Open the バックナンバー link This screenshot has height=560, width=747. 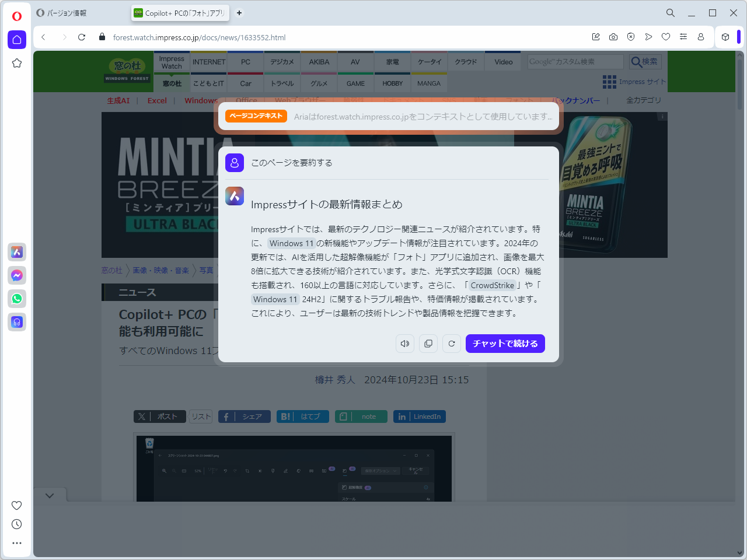tap(576, 100)
